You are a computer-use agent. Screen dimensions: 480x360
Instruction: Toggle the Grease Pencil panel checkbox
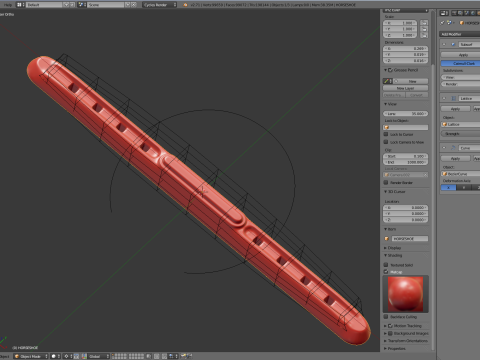[x=390, y=70]
